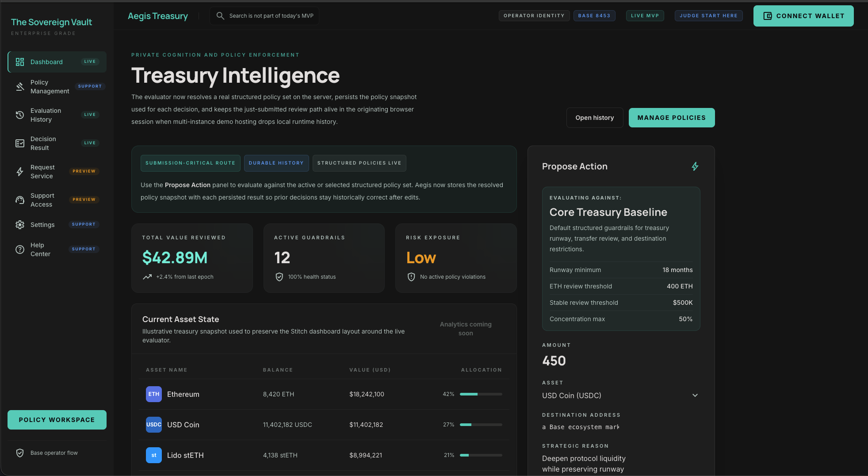Click the 400 ETH review threshold value
The image size is (868, 476).
tap(680, 286)
